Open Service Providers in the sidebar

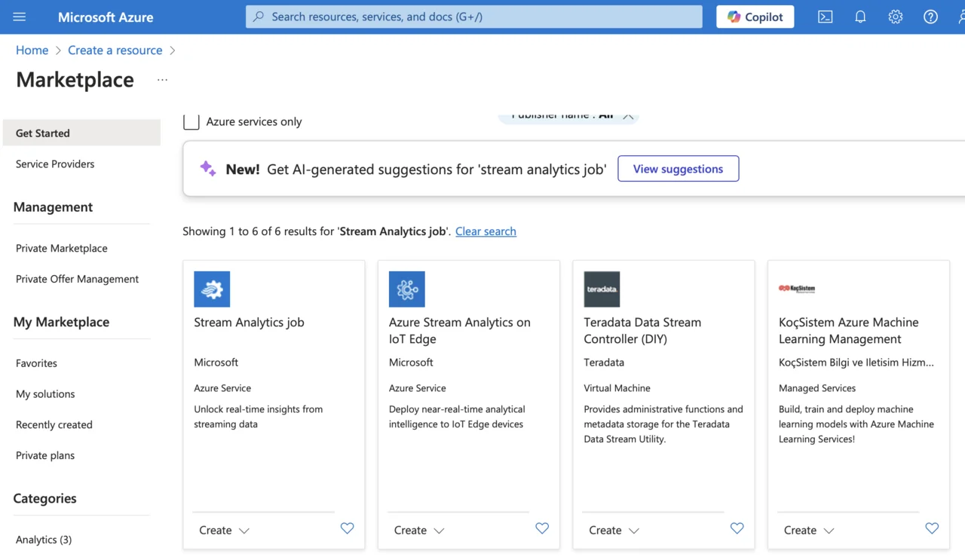55,164
